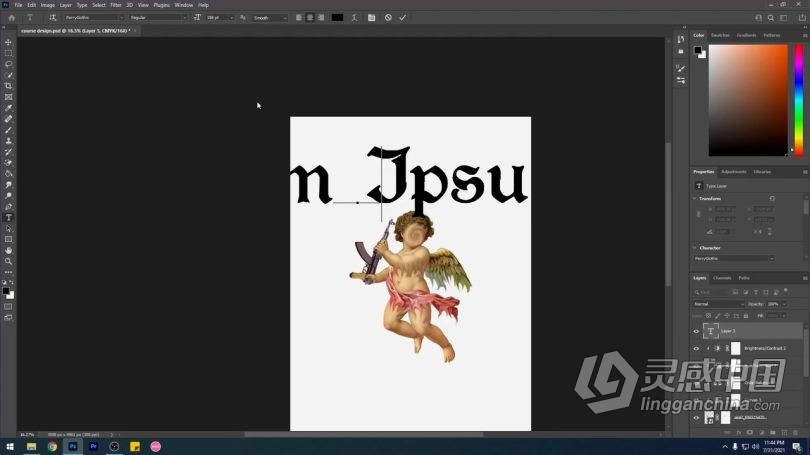Toggle visibility of the bottom image layer
The width and height of the screenshot is (810, 455).
coord(696,417)
